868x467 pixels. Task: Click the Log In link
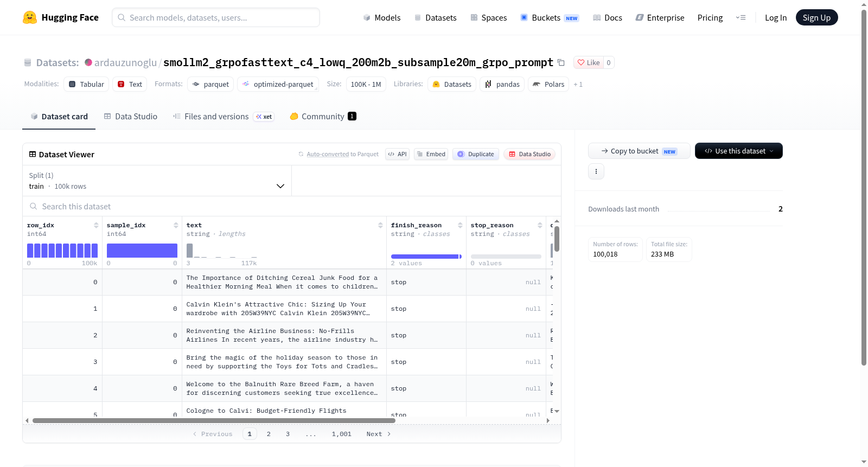[x=776, y=17]
